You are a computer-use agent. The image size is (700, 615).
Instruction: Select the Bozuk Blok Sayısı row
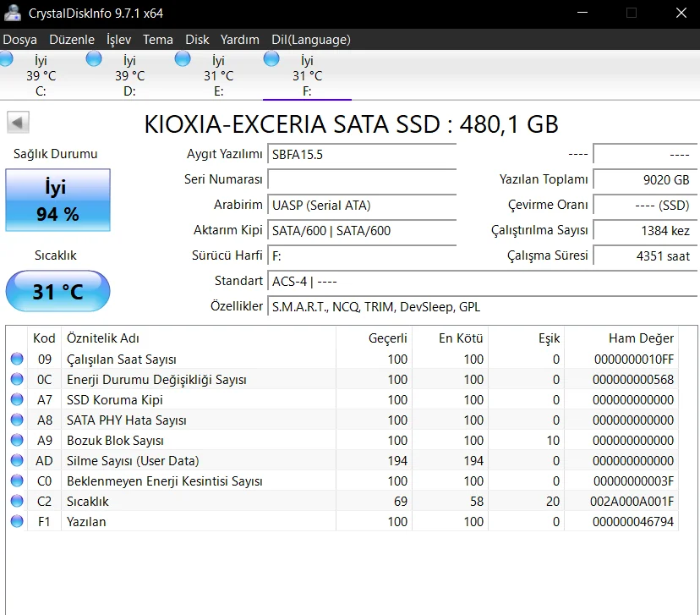pos(342,441)
